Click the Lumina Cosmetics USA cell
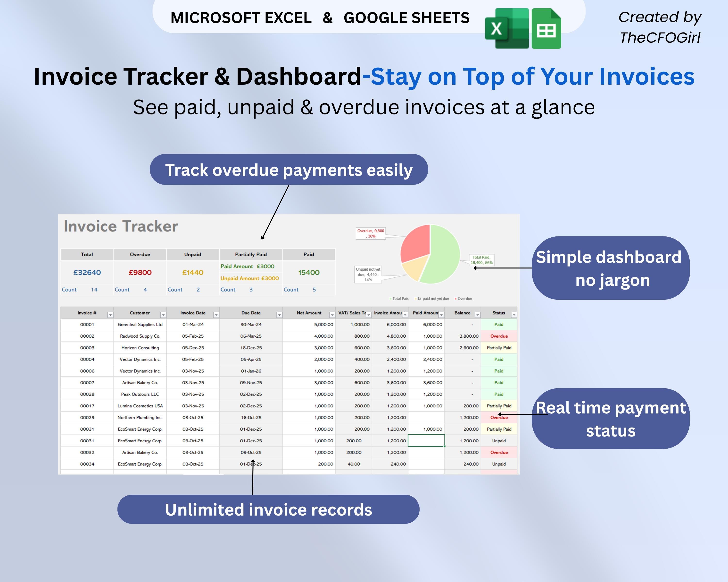728x582 pixels. pyautogui.click(x=140, y=406)
